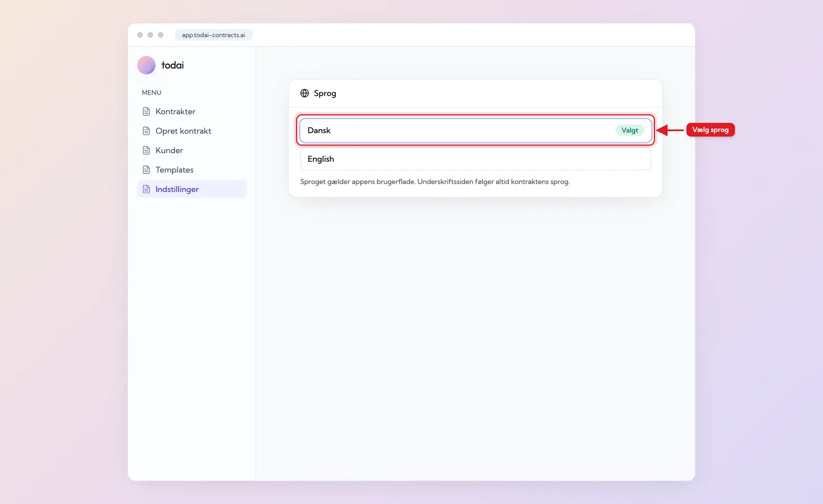Click the Kontrakter document icon in sidebar
The height and width of the screenshot is (504, 823).
[x=146, y=112]
